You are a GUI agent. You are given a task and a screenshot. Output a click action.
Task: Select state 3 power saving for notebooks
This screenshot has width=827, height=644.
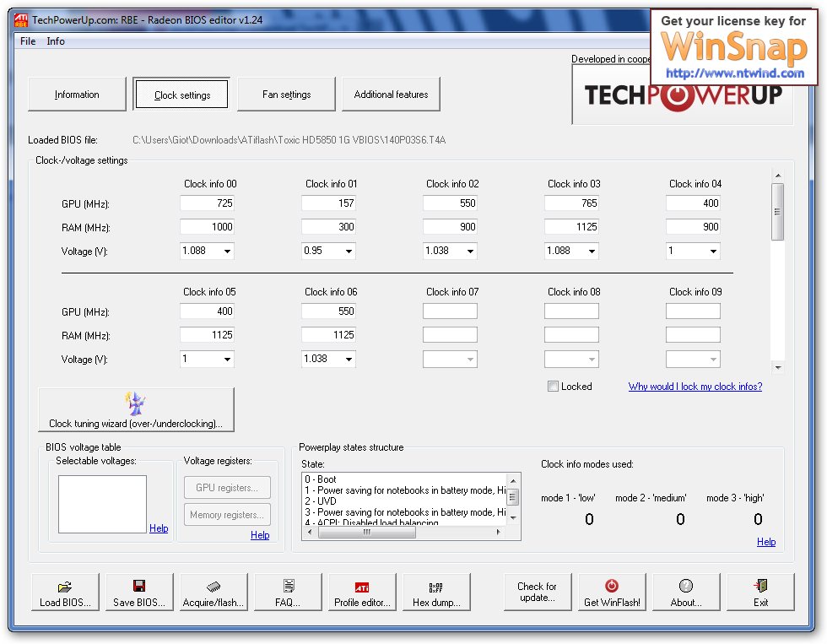(x=404, y=512)
